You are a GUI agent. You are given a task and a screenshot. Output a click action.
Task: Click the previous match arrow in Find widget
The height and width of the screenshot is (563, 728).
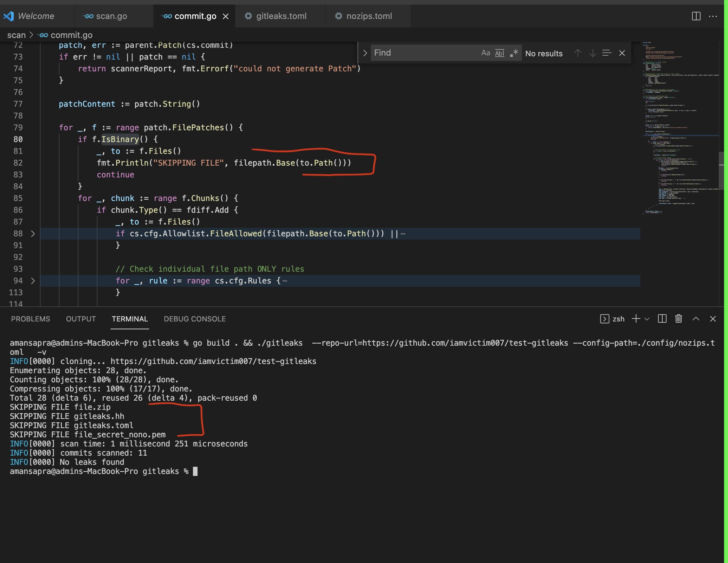(x=578, y=53)
